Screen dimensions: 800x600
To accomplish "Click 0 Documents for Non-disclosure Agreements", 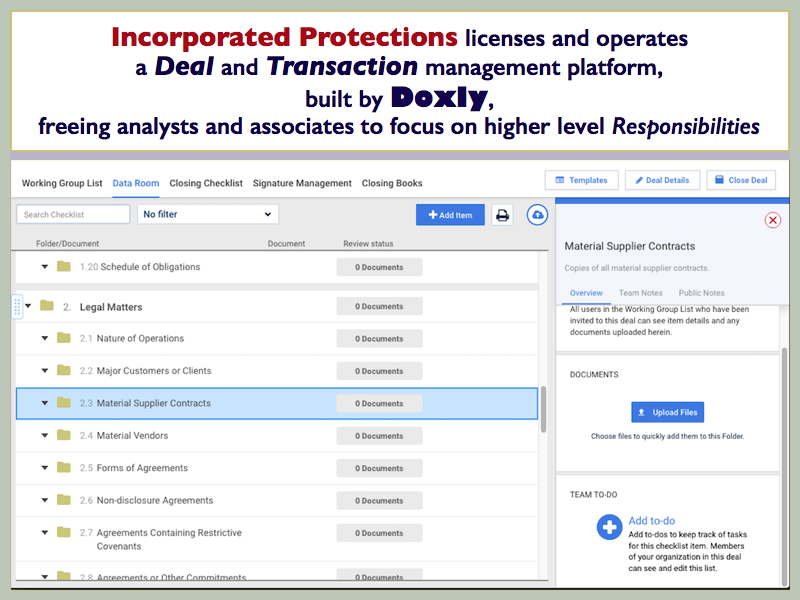I will pos(379,501).
